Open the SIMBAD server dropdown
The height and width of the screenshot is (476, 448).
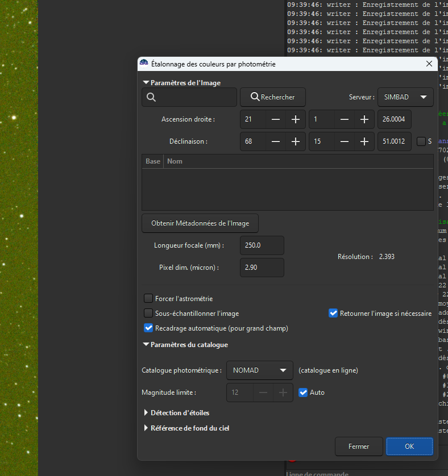click(x=405, y=97)
